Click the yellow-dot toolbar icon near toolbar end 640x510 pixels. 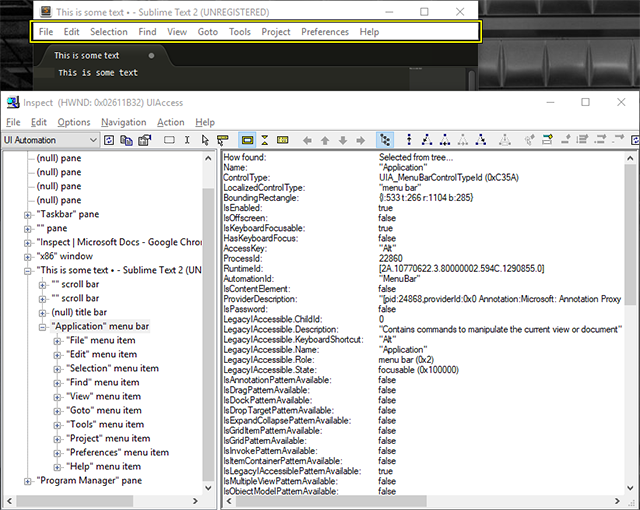tap(547, 140)
